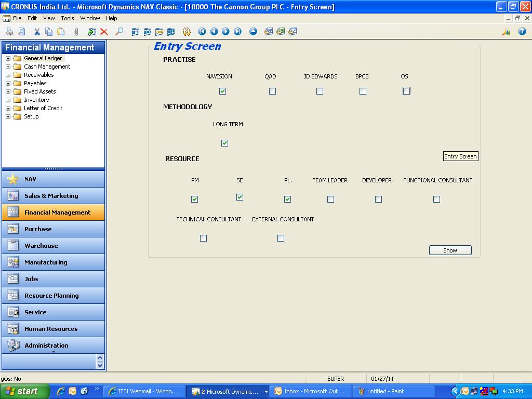Click the green arrow Insert icon
Image resolution: width=532 pixels, height=399 pixels.
coord(91,32)
